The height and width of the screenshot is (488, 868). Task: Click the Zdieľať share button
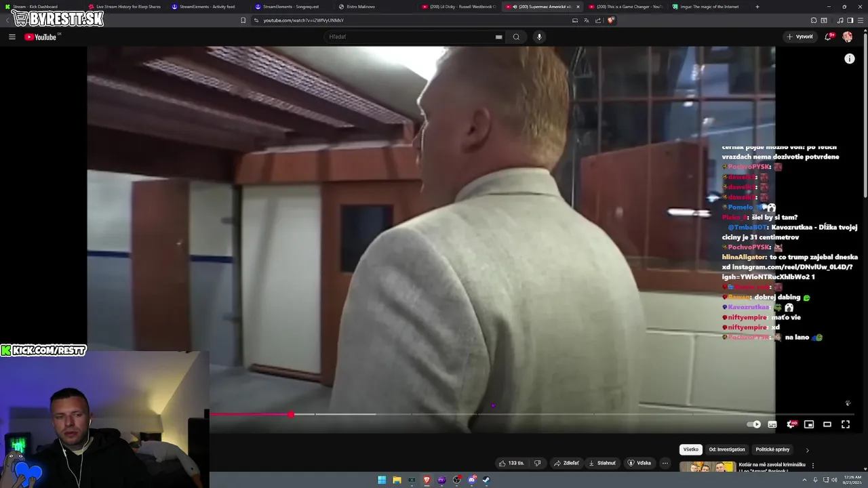[566, 463]
